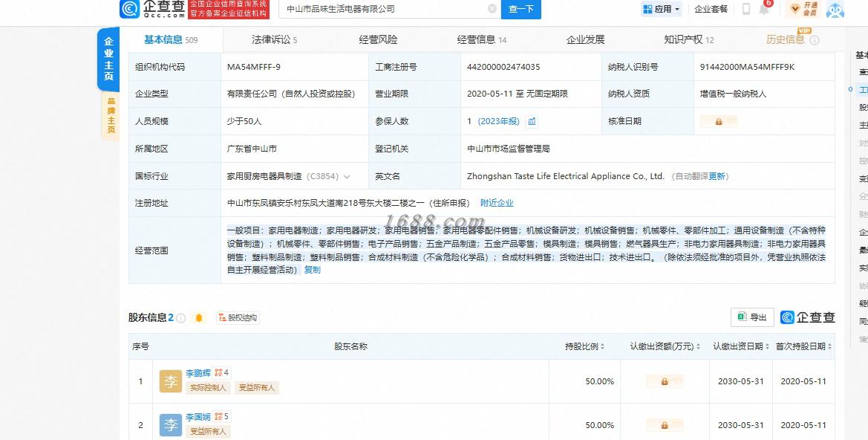The image size is (868, 440).
Task: Click 复制 to copy business scope
Action: coord(312,270)
